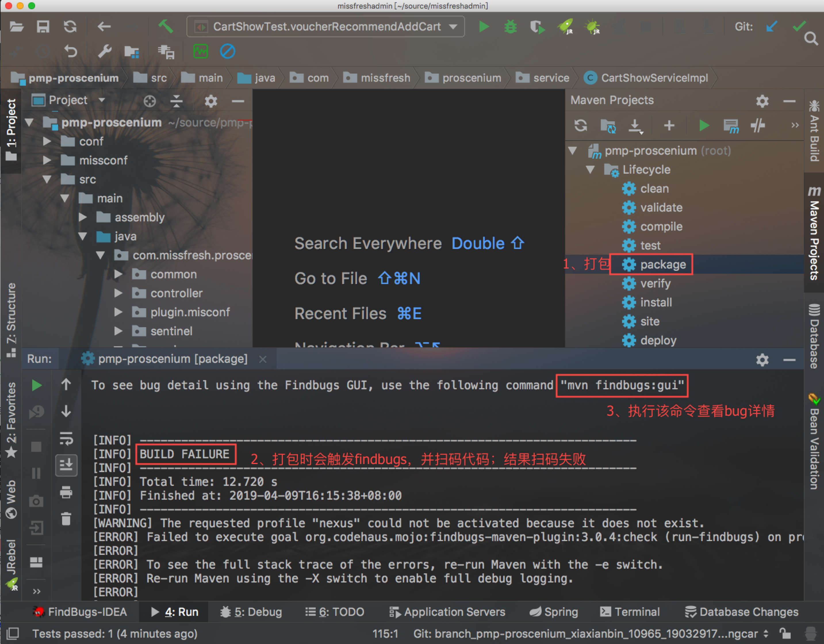The width and height of the screenshot is (824, 644).
Task: Navigate back with the left arrow icon
Action: click(x=104, y=27)
